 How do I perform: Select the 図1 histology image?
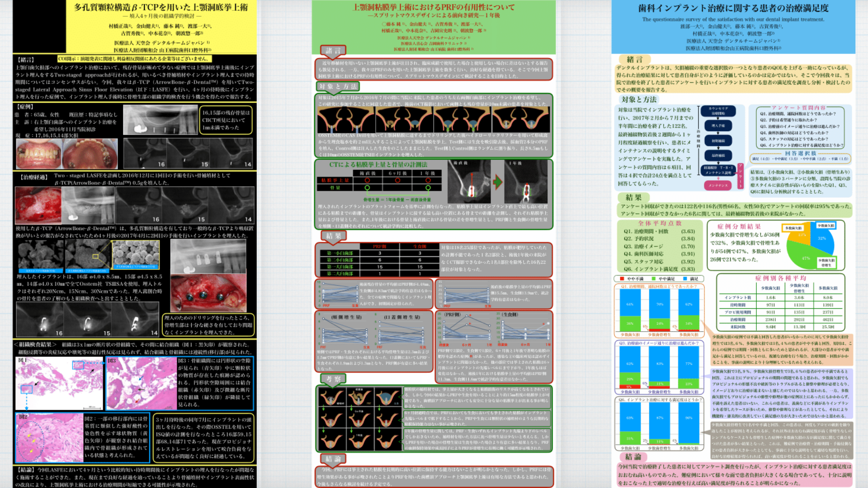pyautogui.click(x=59, y=383)
